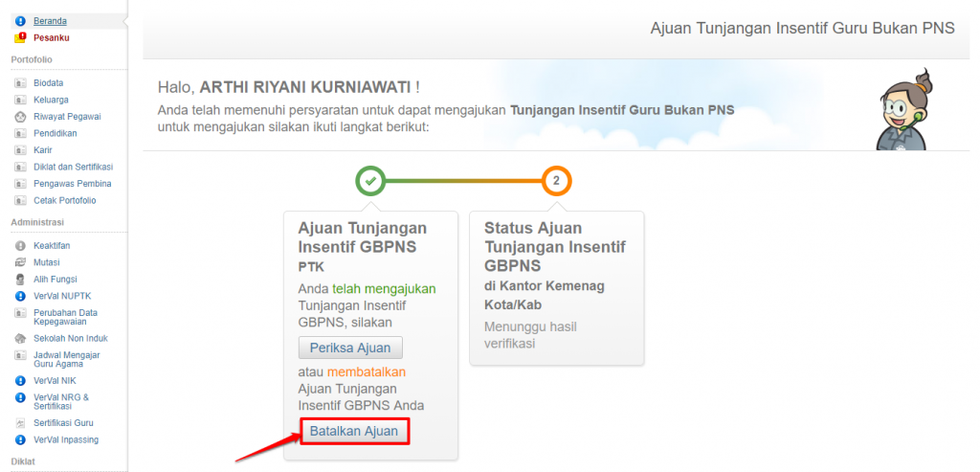Click the orange step 2 circle

pos(556,180)
